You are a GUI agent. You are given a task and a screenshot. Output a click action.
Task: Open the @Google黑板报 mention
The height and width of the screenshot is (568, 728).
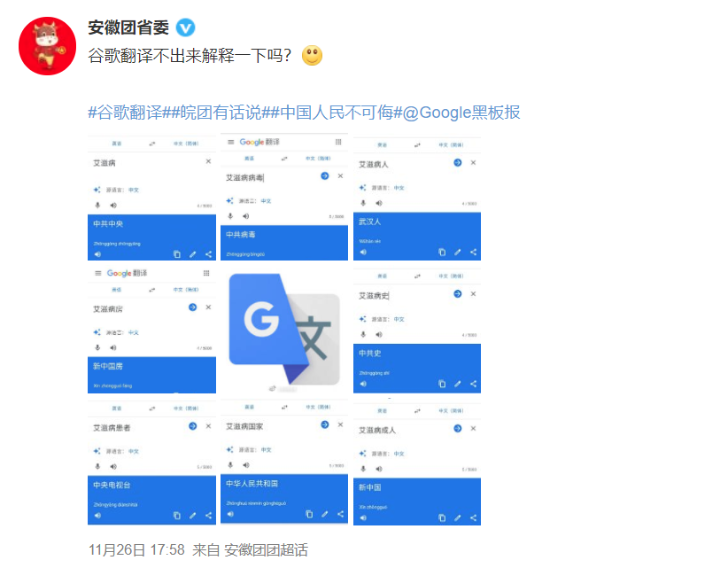tap(461, 113)
